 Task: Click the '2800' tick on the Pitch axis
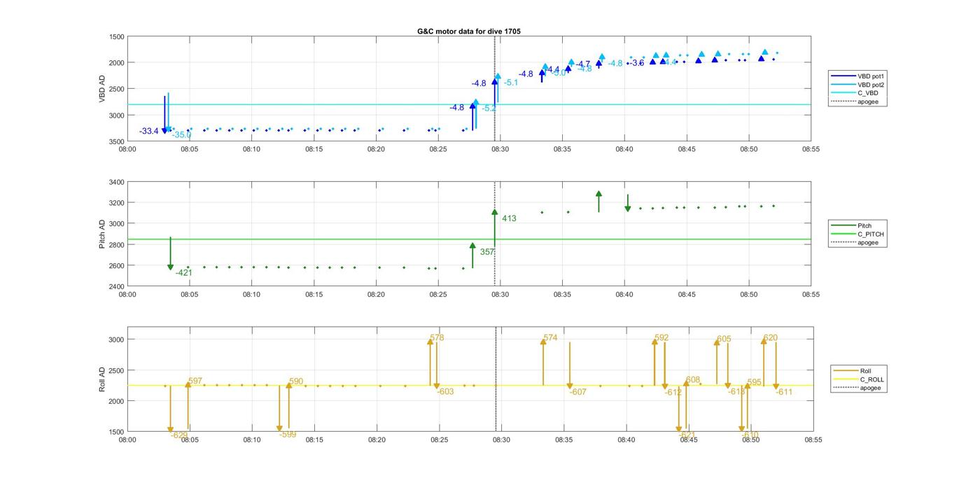coord(117,246)
